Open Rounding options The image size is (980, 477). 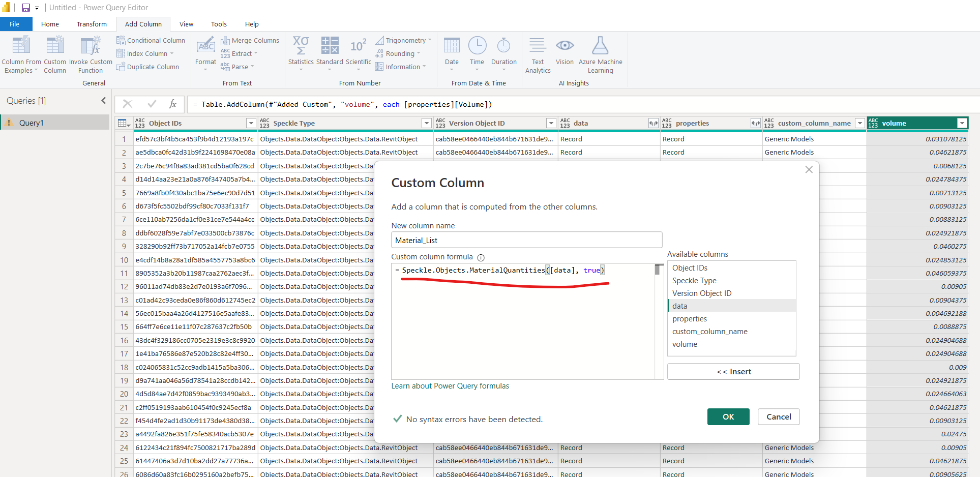click(x=398, y=53)
